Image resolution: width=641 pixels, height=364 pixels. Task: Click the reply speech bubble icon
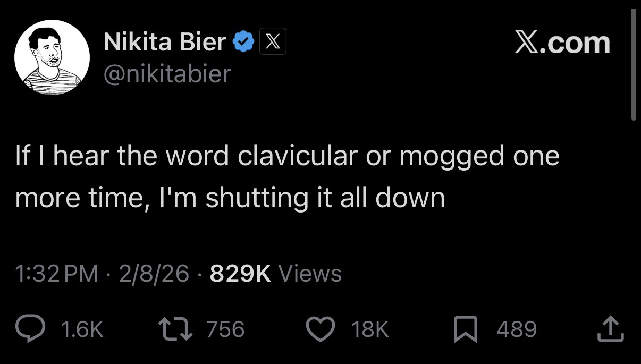(32, 328)
